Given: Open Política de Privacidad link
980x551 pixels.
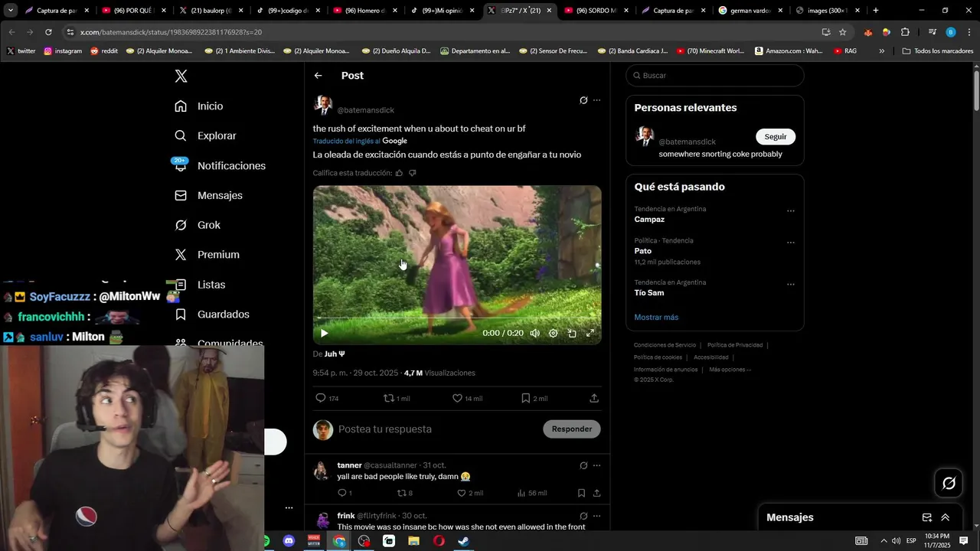Looking at the screenshot, I should [735, 345].
